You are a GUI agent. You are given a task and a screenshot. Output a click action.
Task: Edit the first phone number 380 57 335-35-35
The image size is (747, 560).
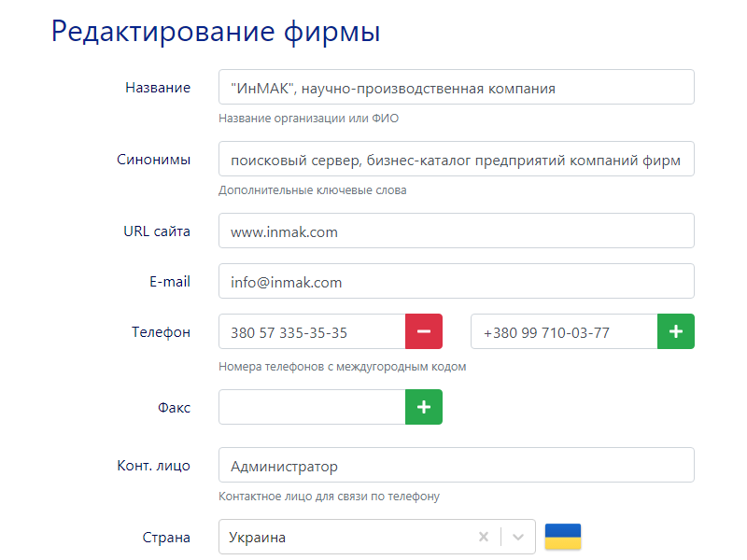click(312, 331)
